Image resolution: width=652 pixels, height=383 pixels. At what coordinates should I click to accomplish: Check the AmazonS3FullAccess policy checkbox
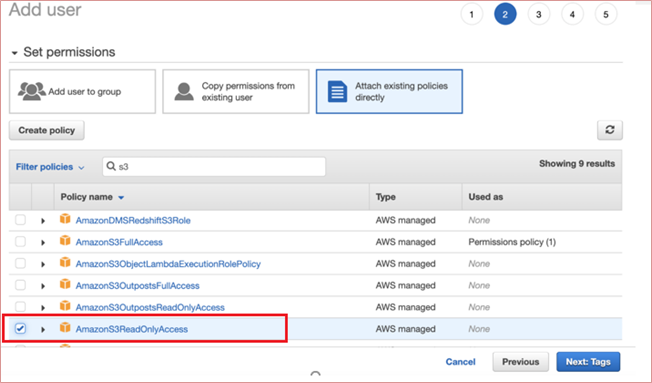pyautogui.click(x=20, y=241)
